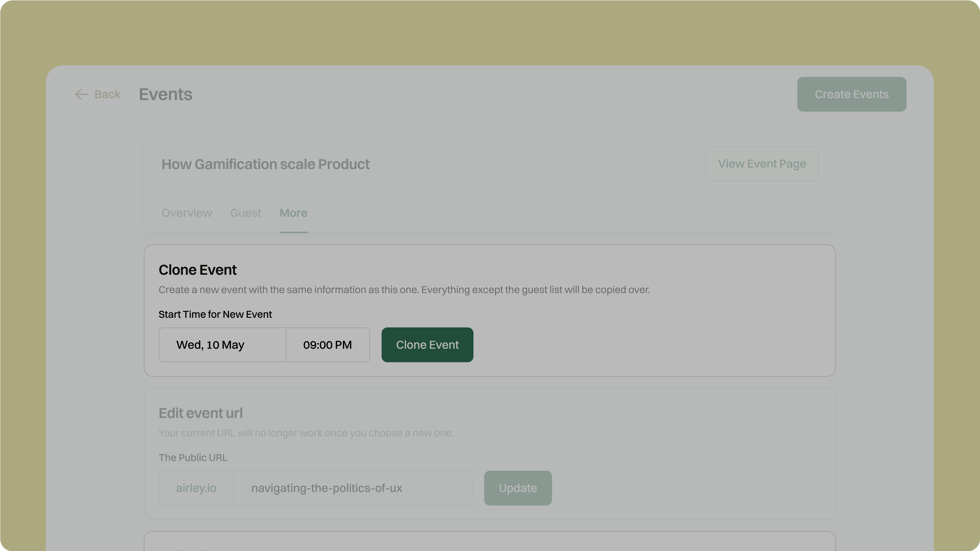
Task: Click the Create Events button
Action: 851,94
